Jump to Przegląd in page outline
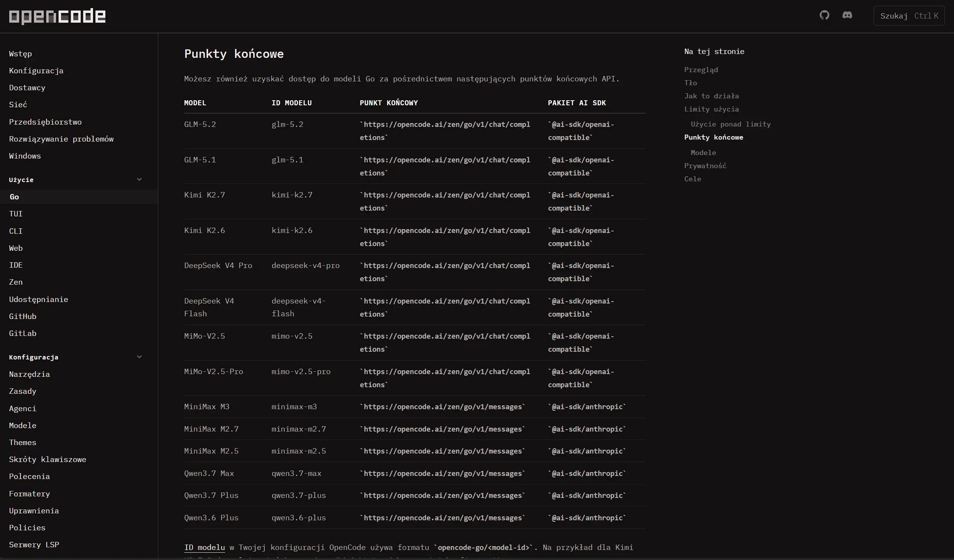The height and width of the screenshot is (560, 954). click(x=701, y=70)
